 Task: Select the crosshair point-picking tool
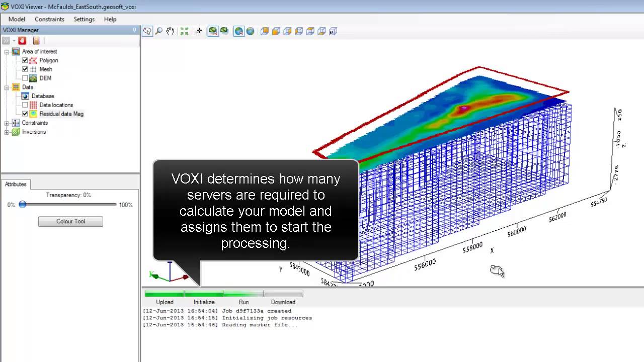199,31
